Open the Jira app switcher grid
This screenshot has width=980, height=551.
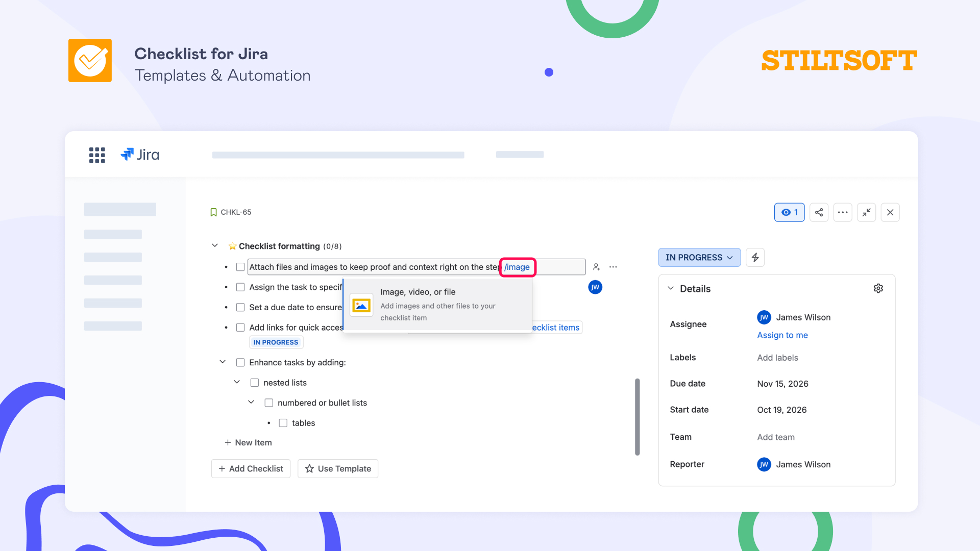tap(97, 155)
